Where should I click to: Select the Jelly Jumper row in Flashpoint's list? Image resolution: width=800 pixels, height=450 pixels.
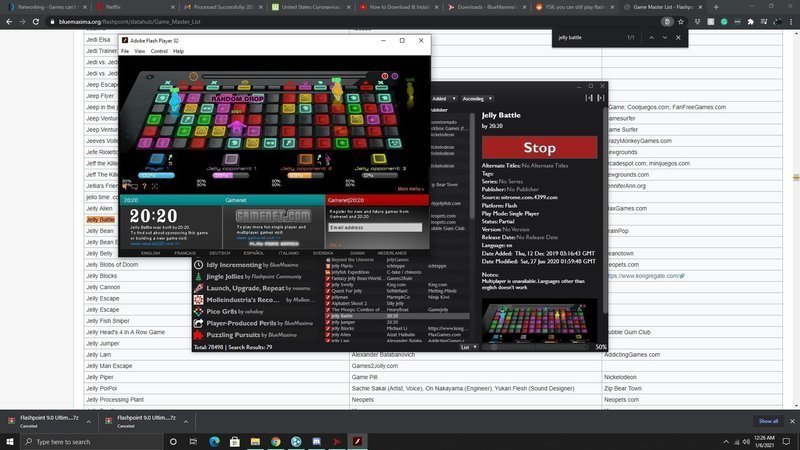pyautogui.click(x=397, y=322)
